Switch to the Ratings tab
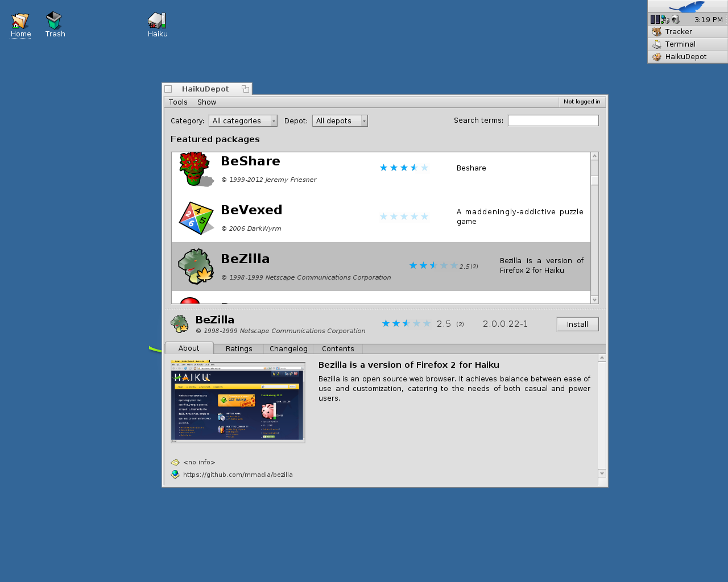Image resolution: width=728 pixels, height=582 pixels. (x=238, y=348)
